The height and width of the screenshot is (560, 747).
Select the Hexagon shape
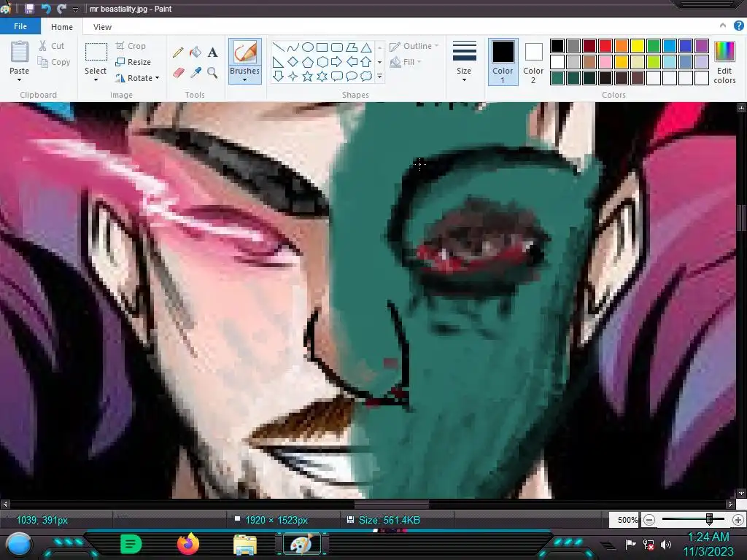point(322,62)
